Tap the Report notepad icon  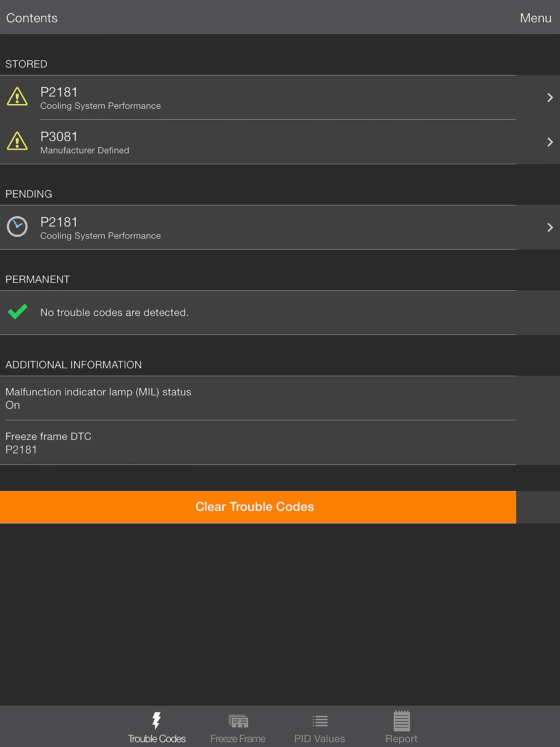[x=402, y=721]
